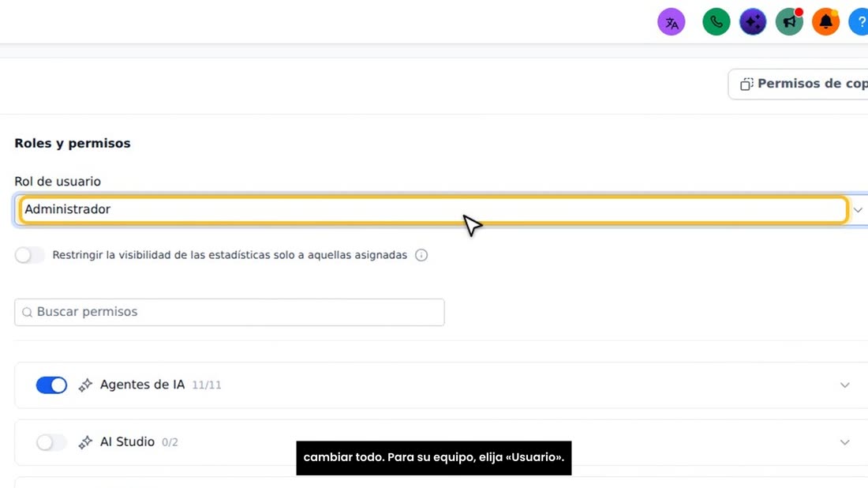
Task: Click the Agentes de IA label
Action: pyautogui.click(x=142, y=385)
